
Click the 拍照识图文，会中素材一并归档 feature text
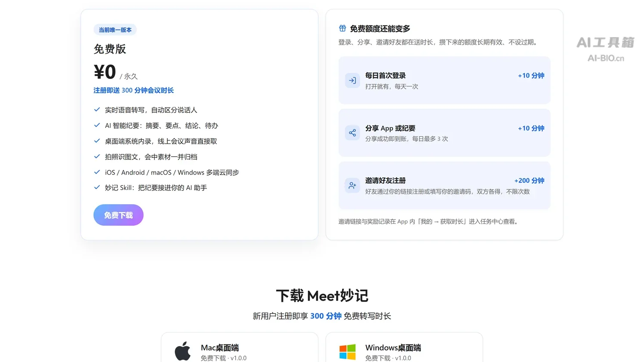151,157
